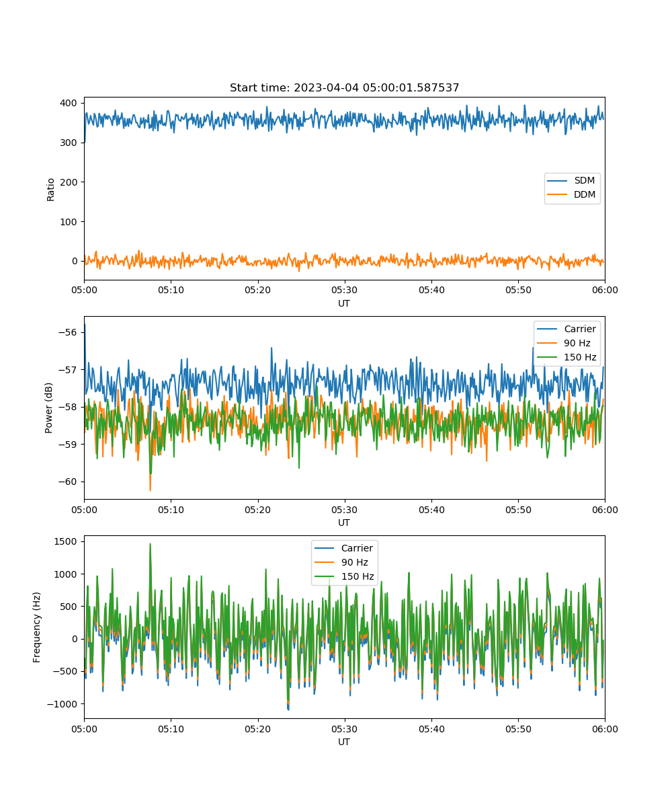This screenshot has width=672, height=807.
Task: Click the 05:10 tick under the Frequency plot
Action: (171, 728)
